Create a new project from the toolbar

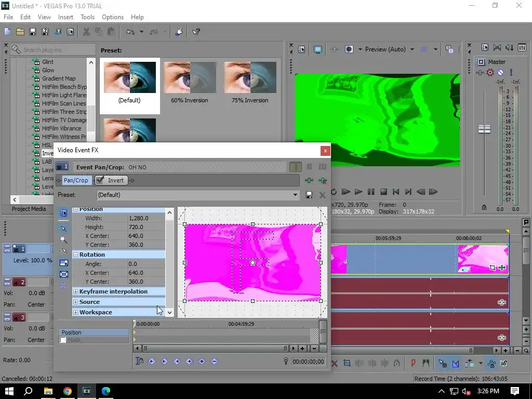click(7, 32)
